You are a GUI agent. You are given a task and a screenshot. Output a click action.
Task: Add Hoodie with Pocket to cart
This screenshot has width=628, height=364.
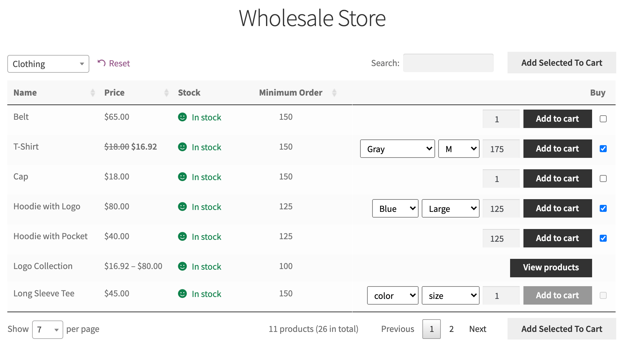coord(557,238)
